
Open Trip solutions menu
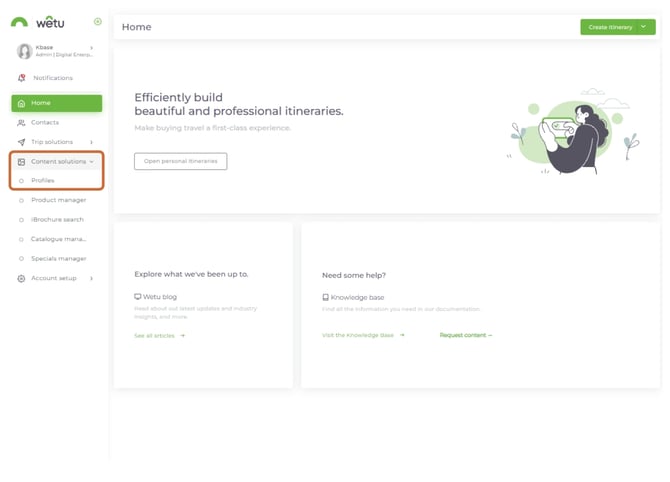56,142
